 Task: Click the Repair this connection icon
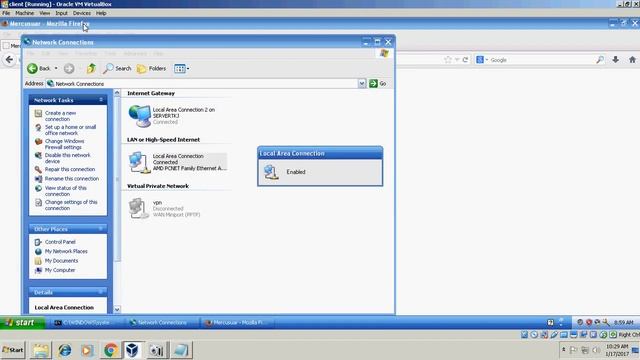[38, 169]
